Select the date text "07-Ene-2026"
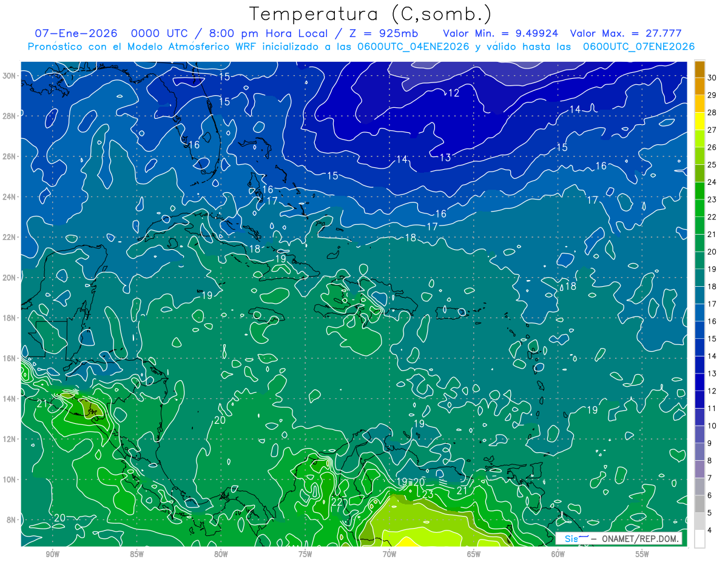 tap(75, 33)
